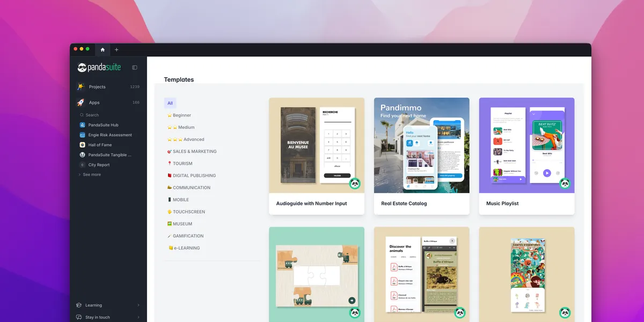Select the All templates filter
The height and width of the screenshot is (322, 644).
coord(170,103)
